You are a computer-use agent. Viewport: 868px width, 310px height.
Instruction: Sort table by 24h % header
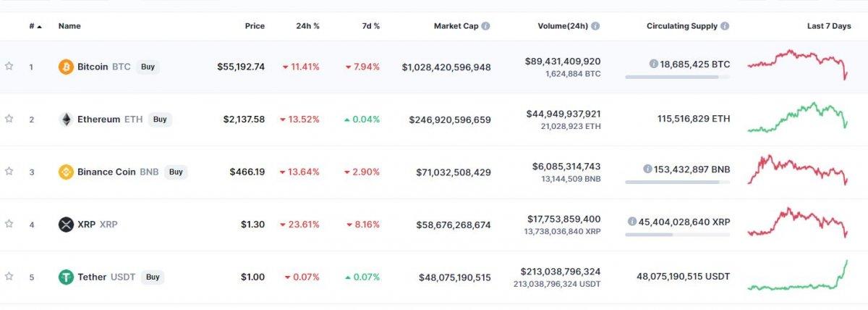click(307, 26)
